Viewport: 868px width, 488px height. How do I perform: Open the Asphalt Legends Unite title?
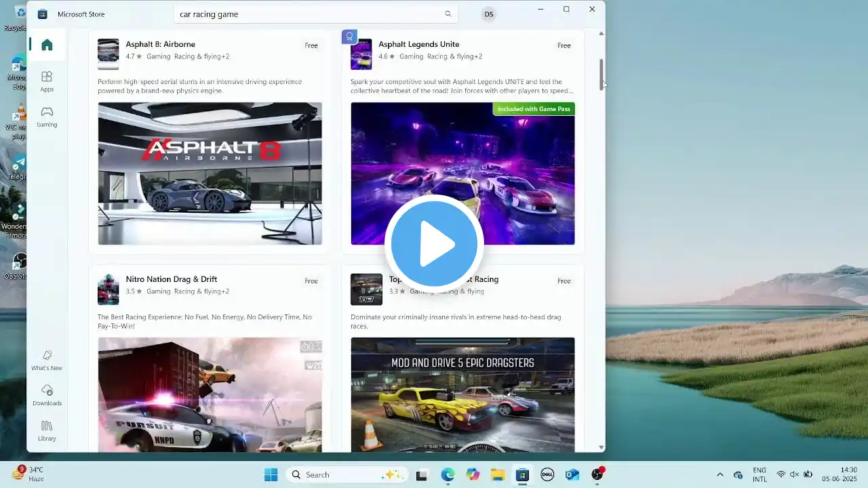(x=418, y=44)
